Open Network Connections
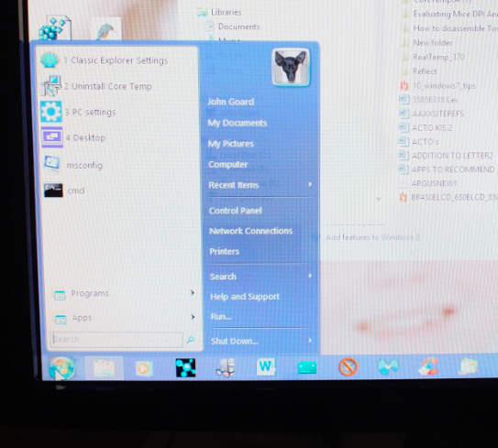Screen dimensions: 498x448 click(250, 231)
